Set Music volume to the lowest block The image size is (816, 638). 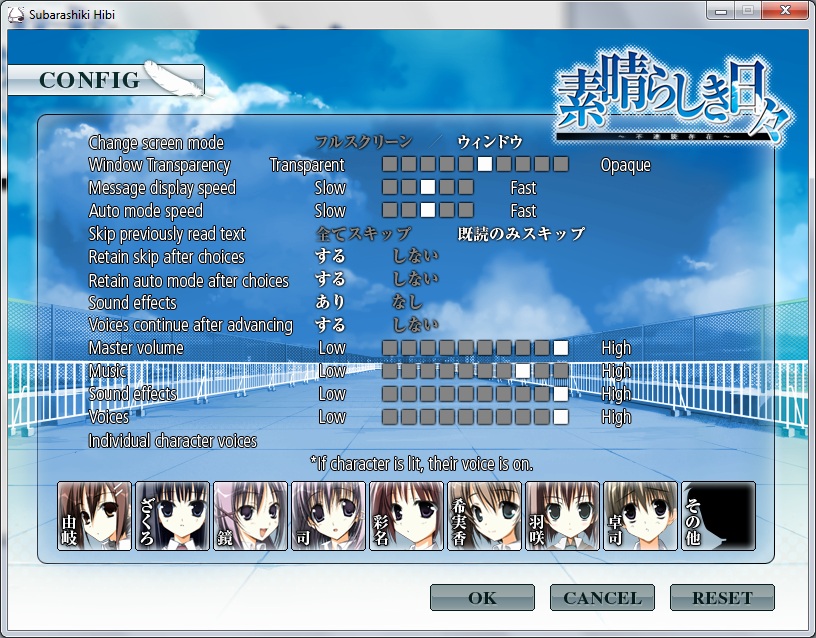pos(390,371)
